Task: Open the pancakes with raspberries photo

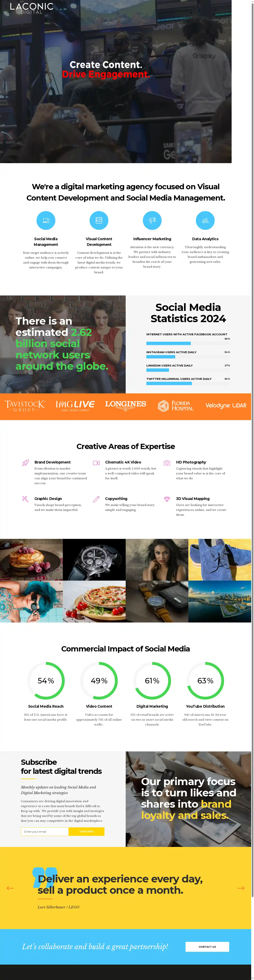Action: coord(31,559)
